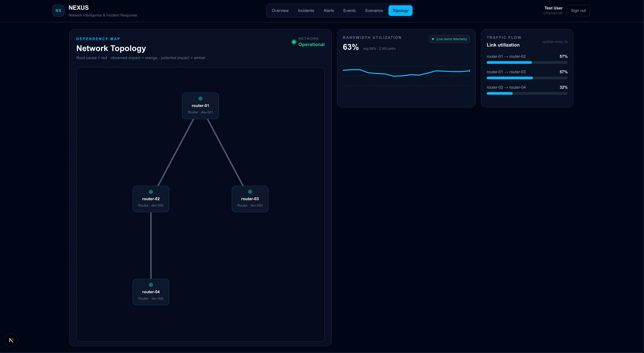The height and width of the screenshot is (353, 644).
Task: Open the Overview tab
Action: click(280, 10)
